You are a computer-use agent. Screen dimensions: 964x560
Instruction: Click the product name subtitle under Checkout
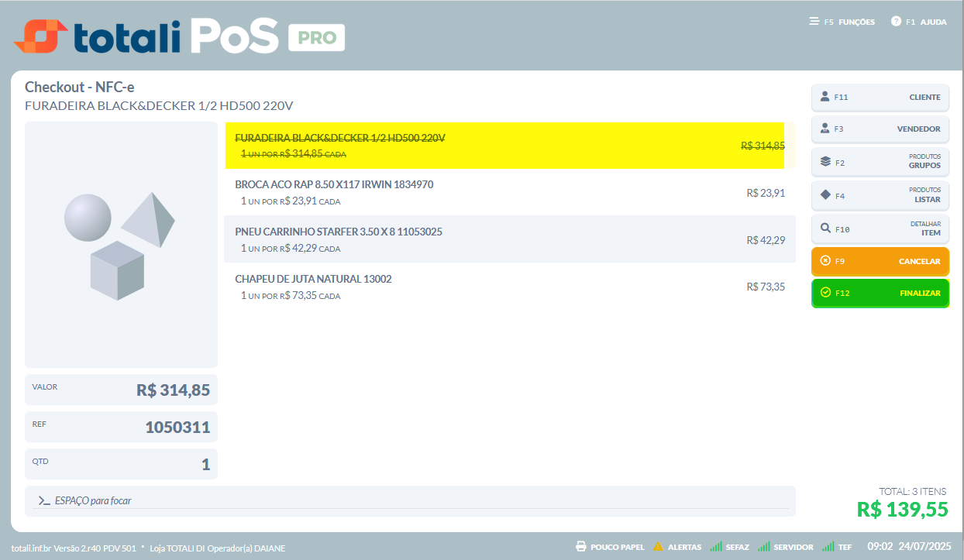(159, 106)
